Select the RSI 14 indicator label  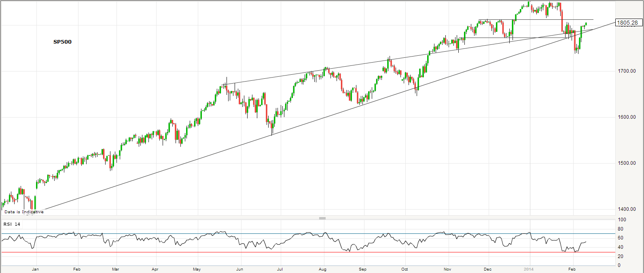click(12, 224)
